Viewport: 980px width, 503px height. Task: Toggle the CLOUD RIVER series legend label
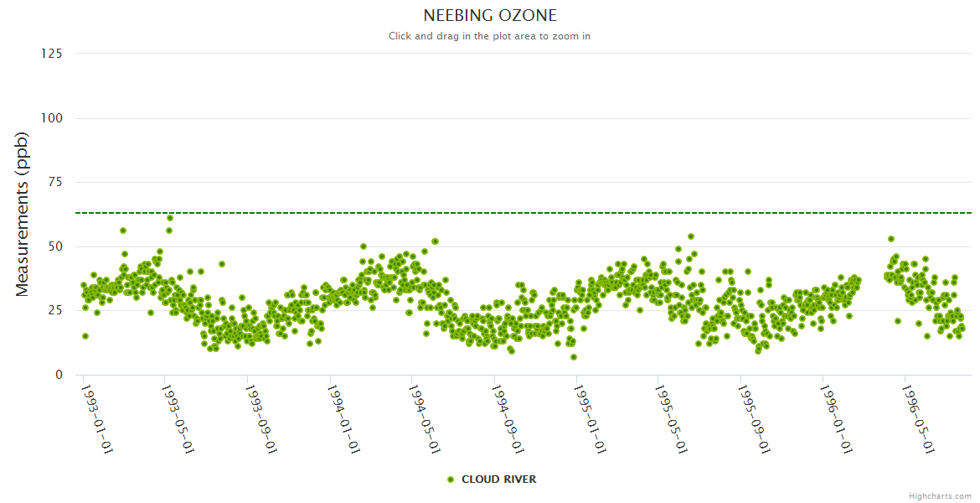coord(498,480)
